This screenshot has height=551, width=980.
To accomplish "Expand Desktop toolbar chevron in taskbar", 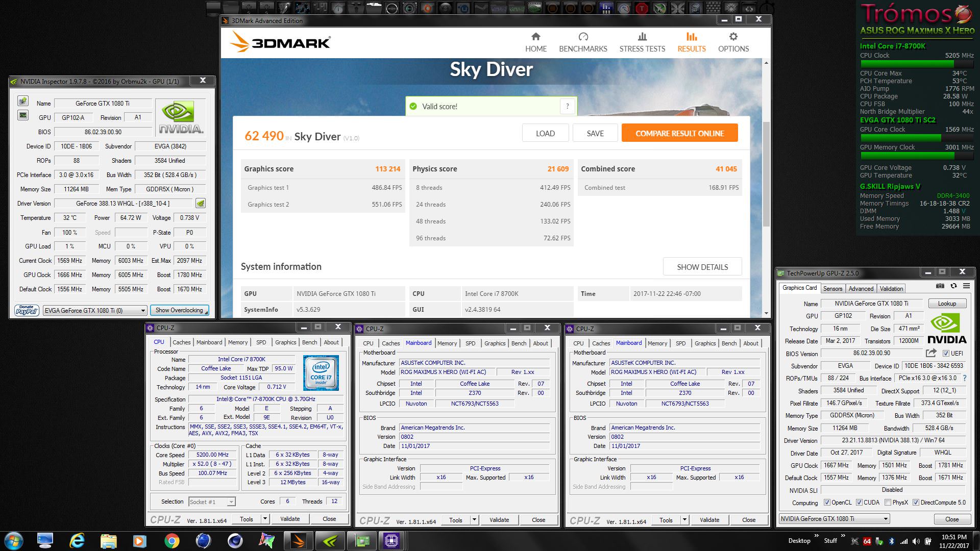I will pyautogui.click(x=816, y=536).
